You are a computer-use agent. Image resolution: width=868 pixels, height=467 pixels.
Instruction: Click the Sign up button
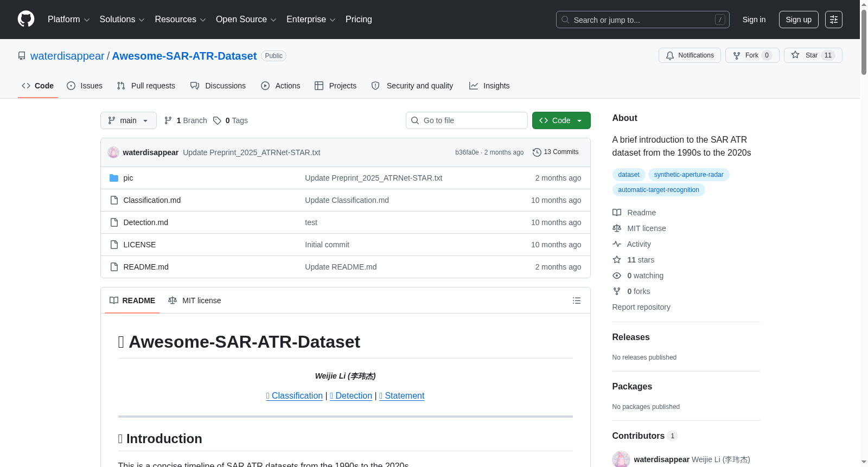[799, 20]
